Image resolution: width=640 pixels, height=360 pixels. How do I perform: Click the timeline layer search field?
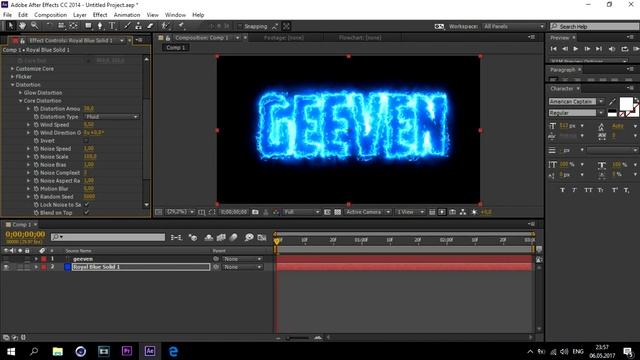(108, 237)
